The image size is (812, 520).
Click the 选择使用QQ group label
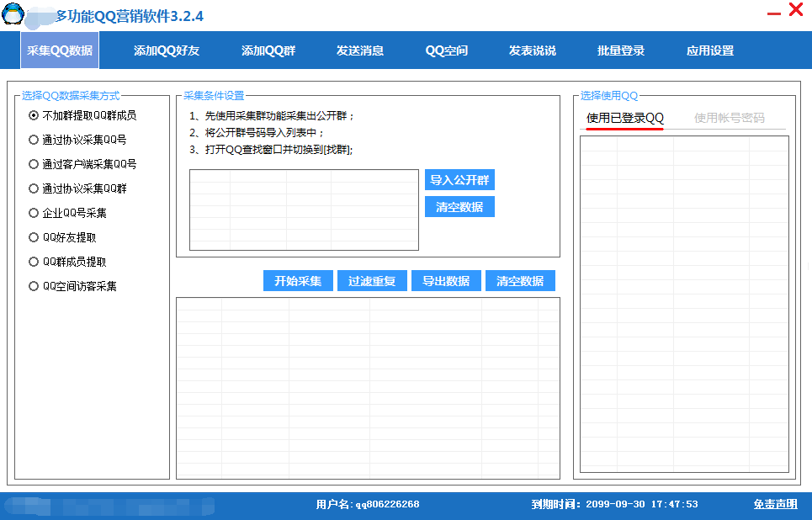click(609, 96)
